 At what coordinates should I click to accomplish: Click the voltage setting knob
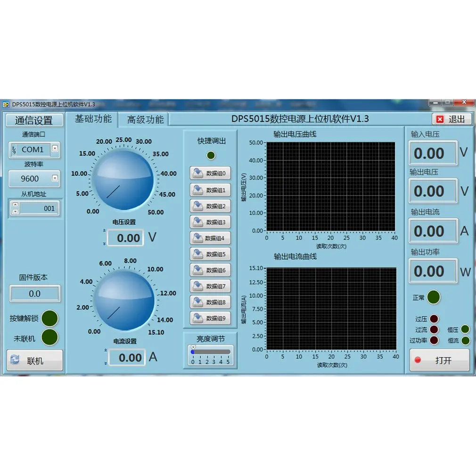click(124, 181)
